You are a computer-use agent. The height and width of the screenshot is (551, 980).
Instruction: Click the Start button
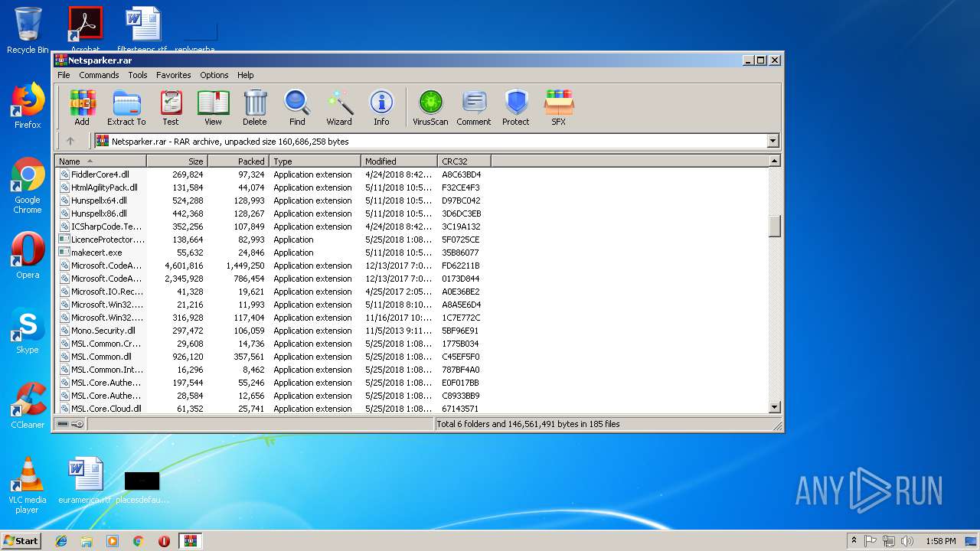point(21,541)
